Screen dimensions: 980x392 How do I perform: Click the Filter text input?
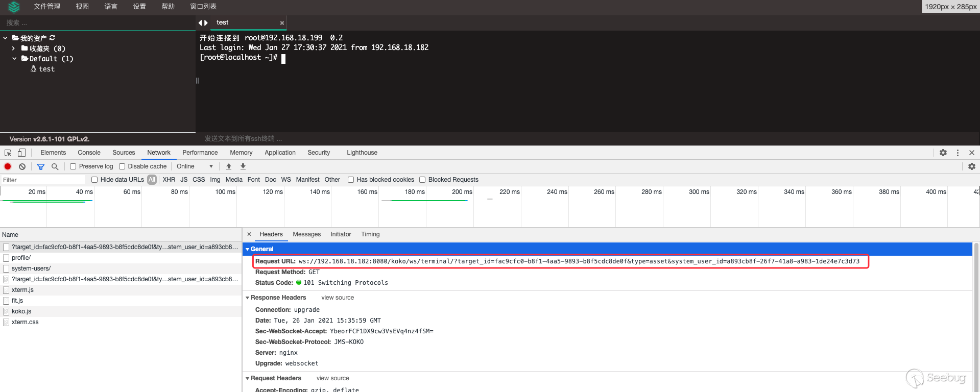click(43, 180)
